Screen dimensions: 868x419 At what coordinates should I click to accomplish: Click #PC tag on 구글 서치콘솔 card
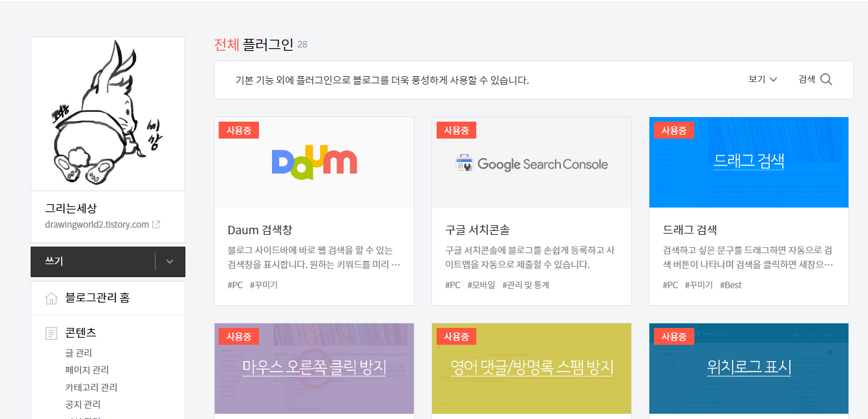(453, 285)
